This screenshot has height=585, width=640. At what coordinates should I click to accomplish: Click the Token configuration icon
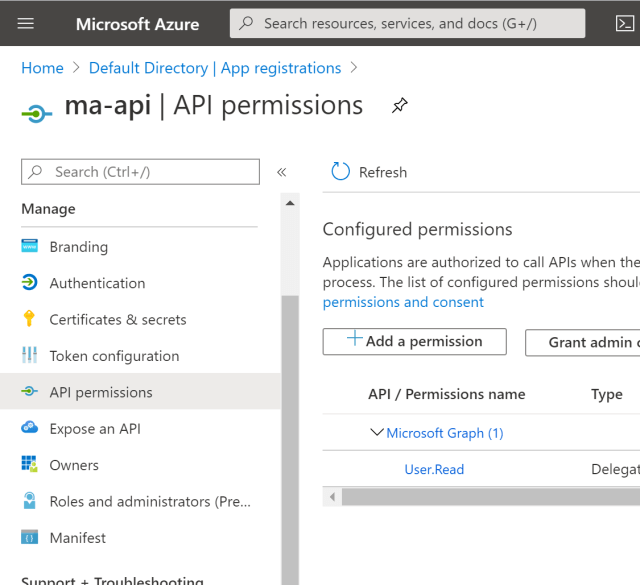point(30,356)
